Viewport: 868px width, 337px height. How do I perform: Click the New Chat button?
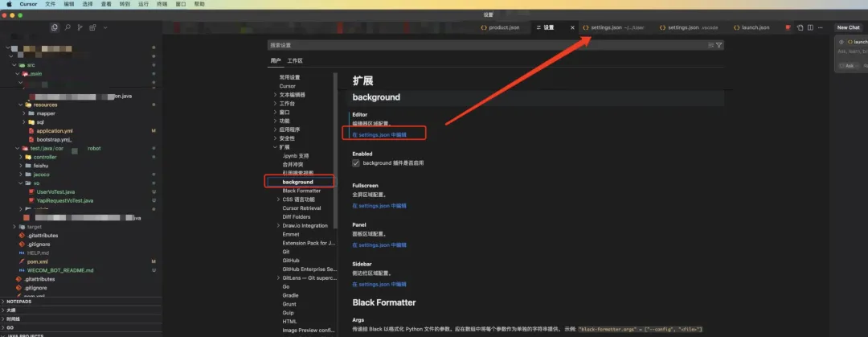pos(848,27)
